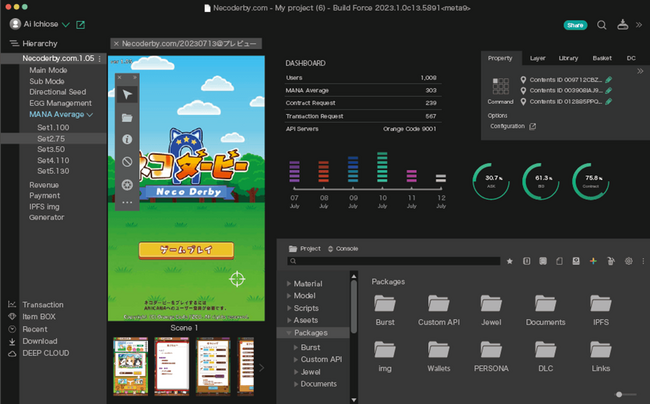
Task: Open the Item BOX sidebar link
Action: (39, 317)
